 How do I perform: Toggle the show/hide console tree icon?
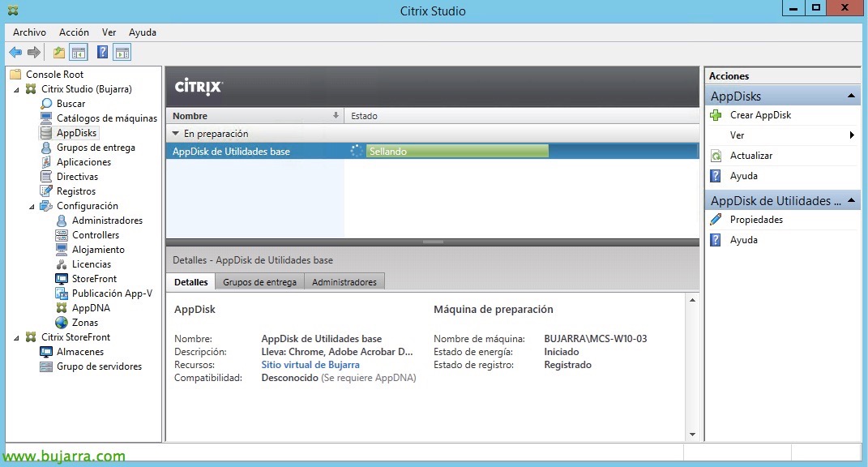79,53
